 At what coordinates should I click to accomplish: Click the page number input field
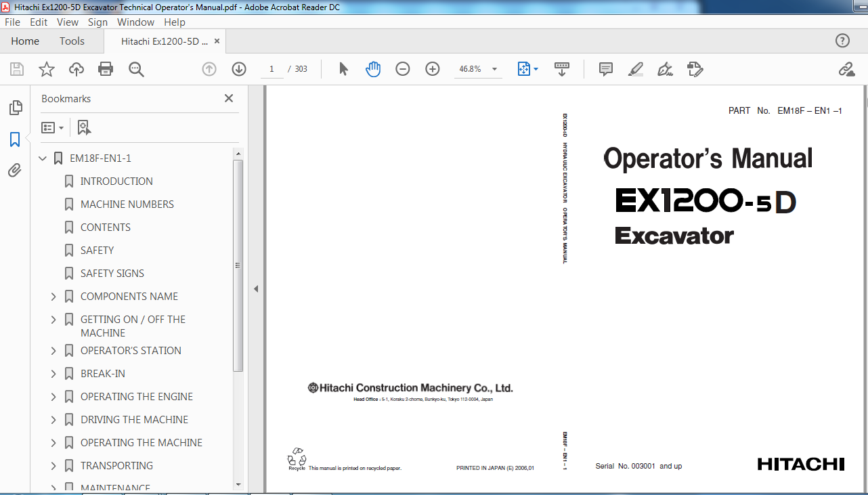click(x=272, y=69)
